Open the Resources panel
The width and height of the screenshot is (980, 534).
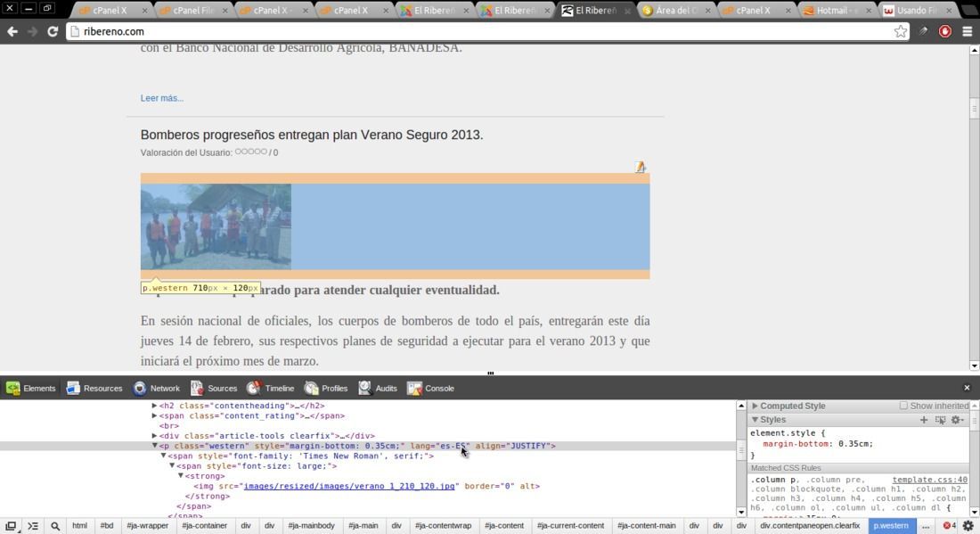pos(94,389)
